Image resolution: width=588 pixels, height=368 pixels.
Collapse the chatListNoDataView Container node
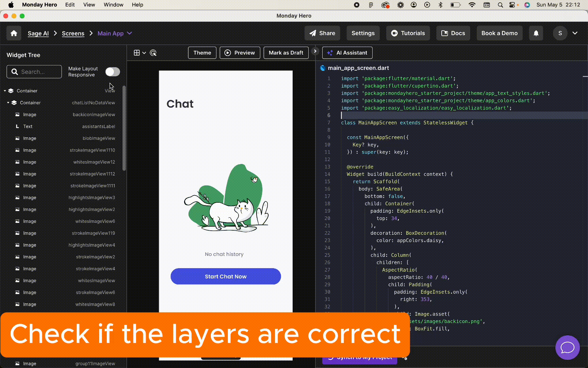(x=8, y=103)
